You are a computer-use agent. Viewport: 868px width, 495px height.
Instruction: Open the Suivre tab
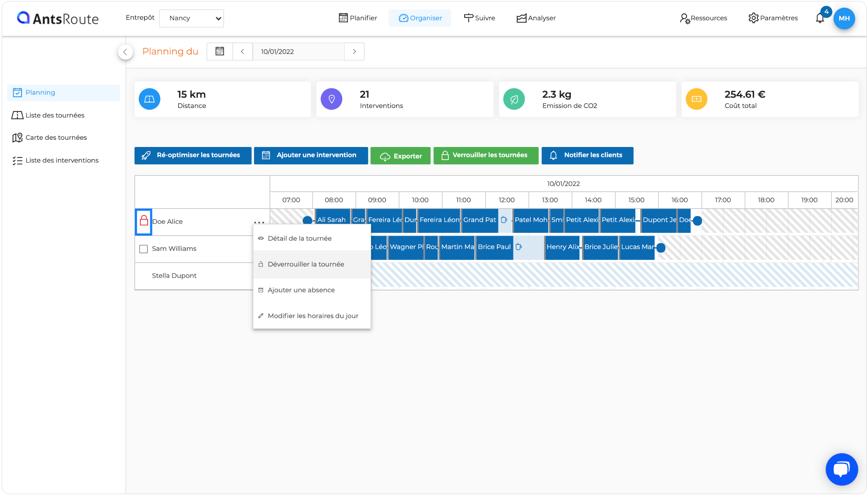(x=479, y=18)
